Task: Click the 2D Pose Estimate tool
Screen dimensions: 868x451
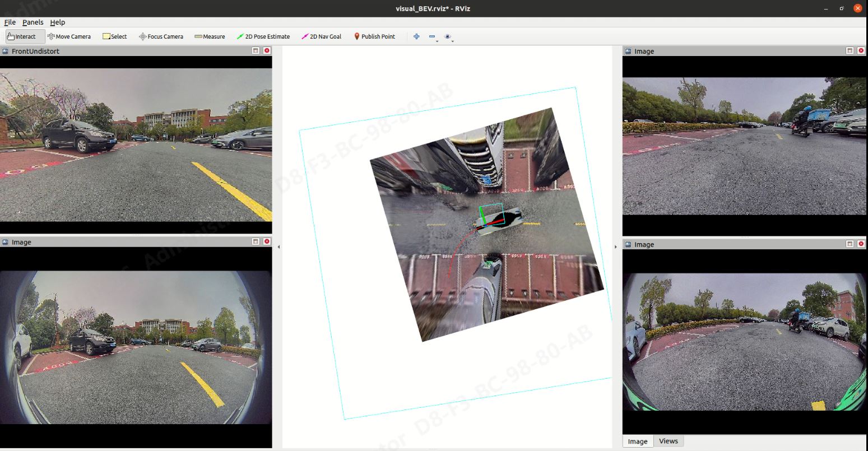Action: [263, 36]
